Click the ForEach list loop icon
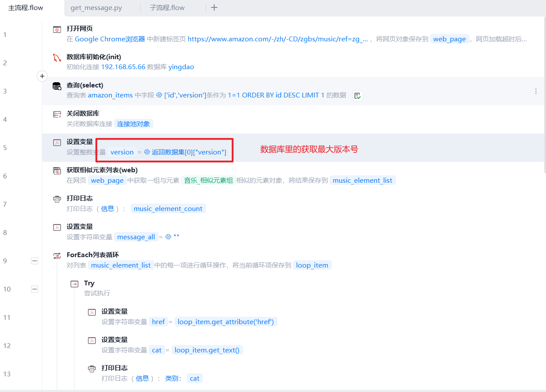Viewport: 546px width, 392px height. click(x=57, y=255)
